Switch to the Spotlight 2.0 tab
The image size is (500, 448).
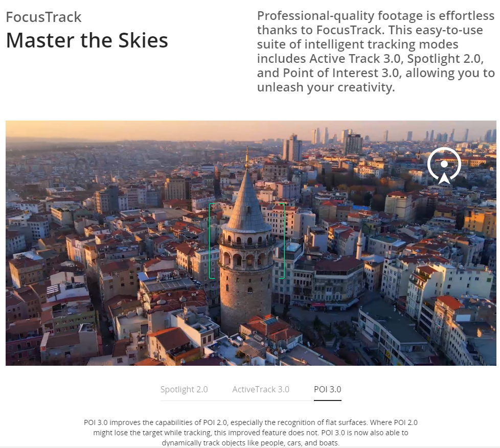[184, 389]
